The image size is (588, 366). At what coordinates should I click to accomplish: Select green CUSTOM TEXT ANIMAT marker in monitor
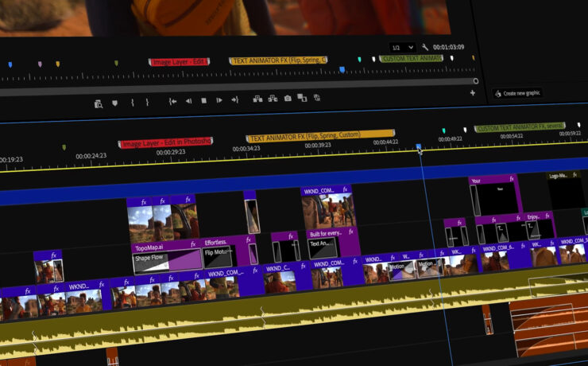[412, 58]
